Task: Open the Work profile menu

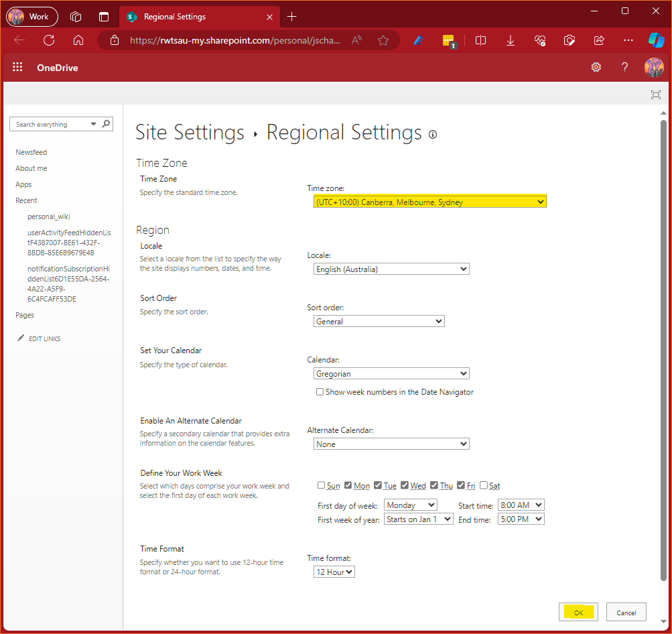Action: click(x=31, y=17)
